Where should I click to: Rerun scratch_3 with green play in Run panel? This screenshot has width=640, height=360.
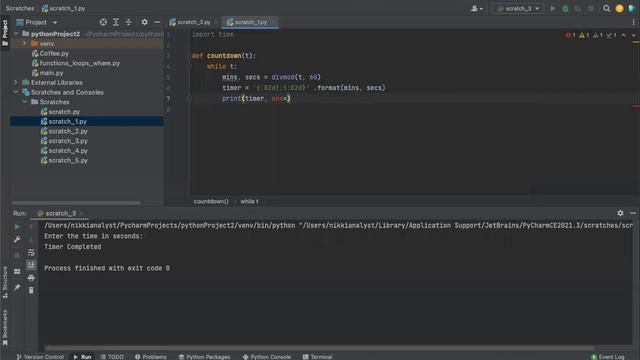pyautogui.click(x=17, y=227)
